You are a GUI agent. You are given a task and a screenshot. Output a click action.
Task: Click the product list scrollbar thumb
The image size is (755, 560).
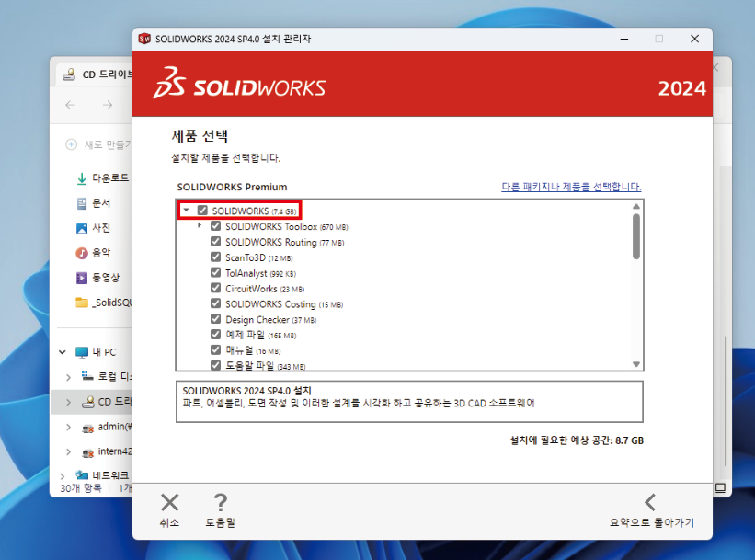636,236
